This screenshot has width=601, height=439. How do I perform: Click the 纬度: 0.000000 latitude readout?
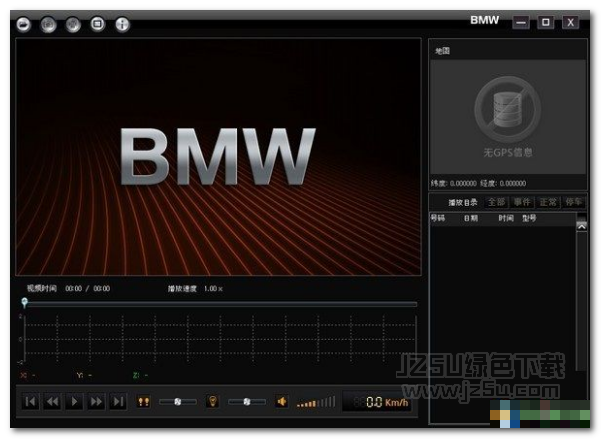click(454, 183)
